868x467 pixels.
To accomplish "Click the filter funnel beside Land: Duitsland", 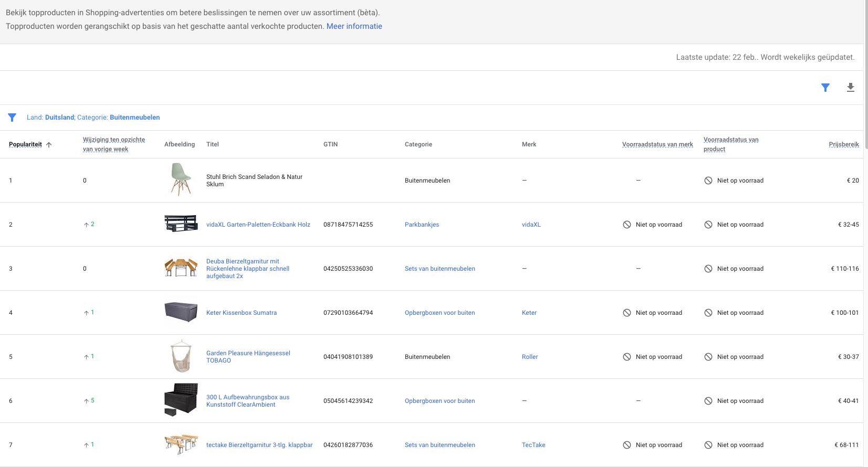I will point(12,118).
